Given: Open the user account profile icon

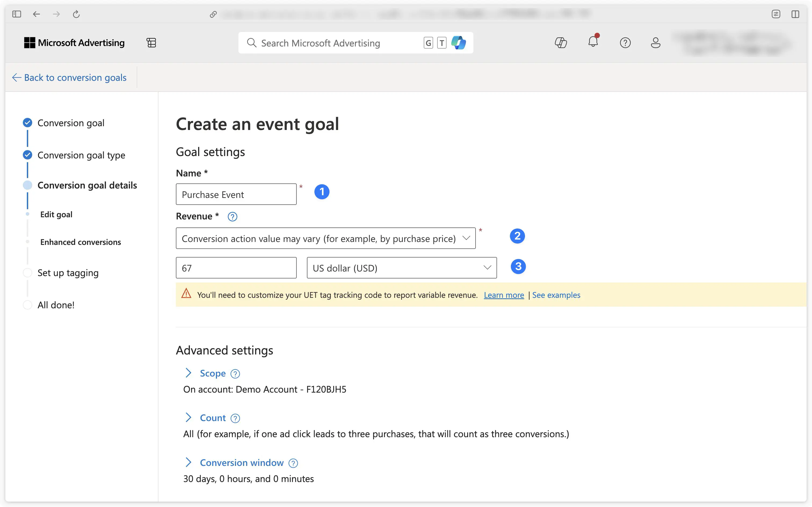Looking at the screenshot, I should coord(655,43).
